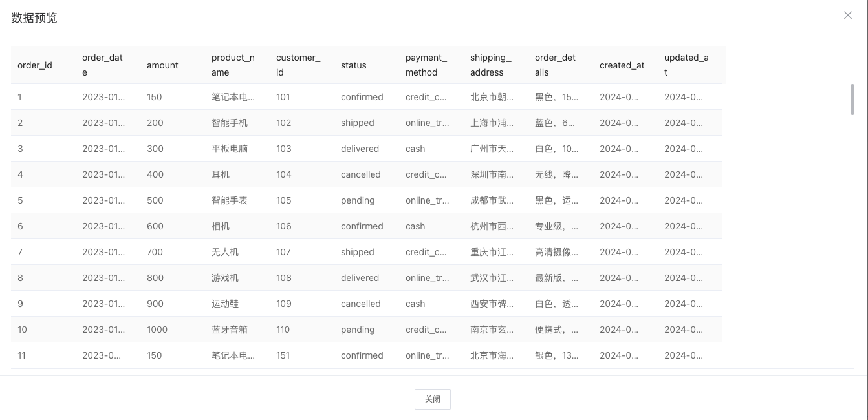Click the shipping address 西安市碑…

coord(492,304)
